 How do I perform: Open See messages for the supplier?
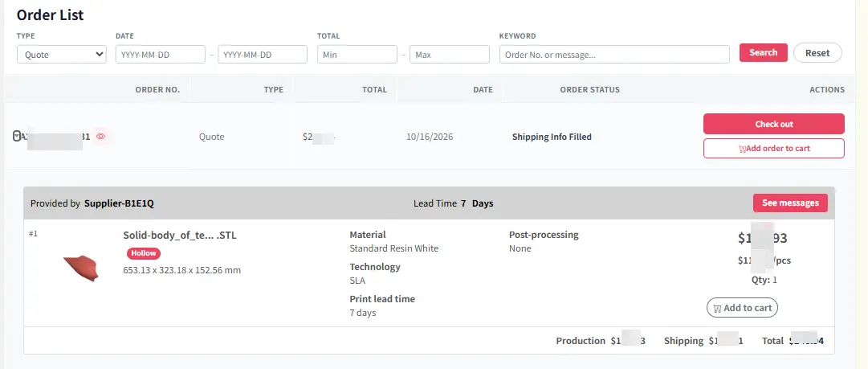790,203
